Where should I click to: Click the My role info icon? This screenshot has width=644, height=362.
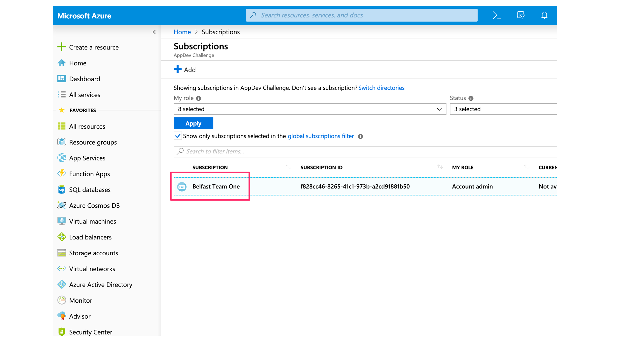point(198,98)
